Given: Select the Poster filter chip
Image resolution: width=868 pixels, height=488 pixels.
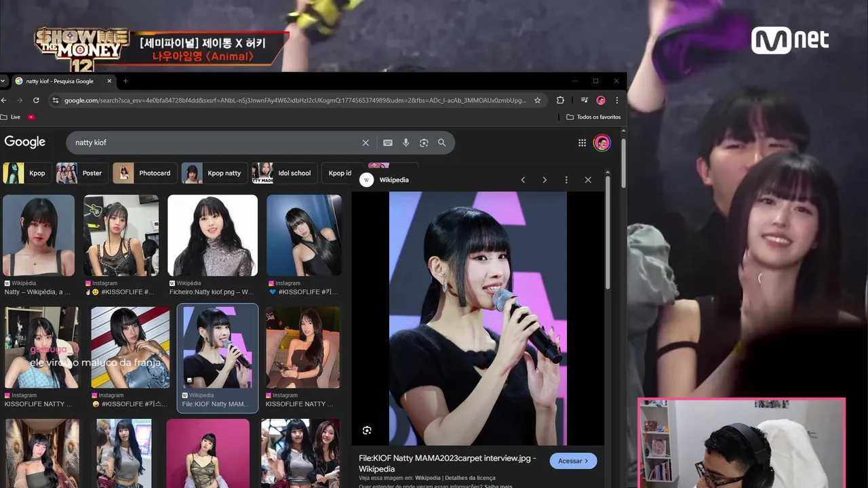Looking at the screenshot, I should click(x=81, y=173).
